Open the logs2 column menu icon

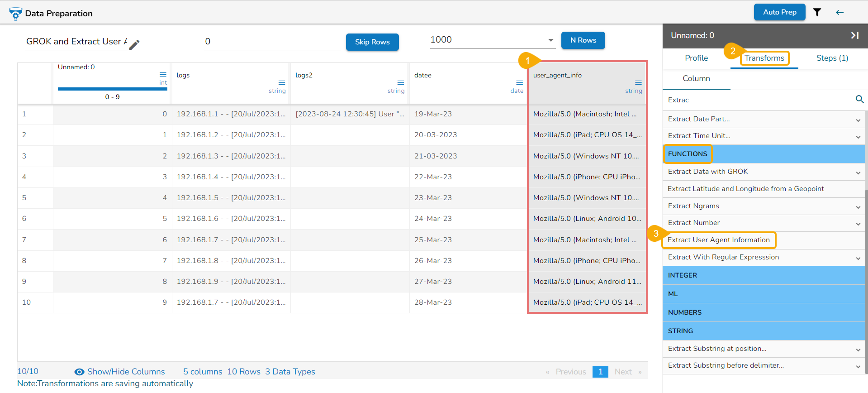coord(400,82)
